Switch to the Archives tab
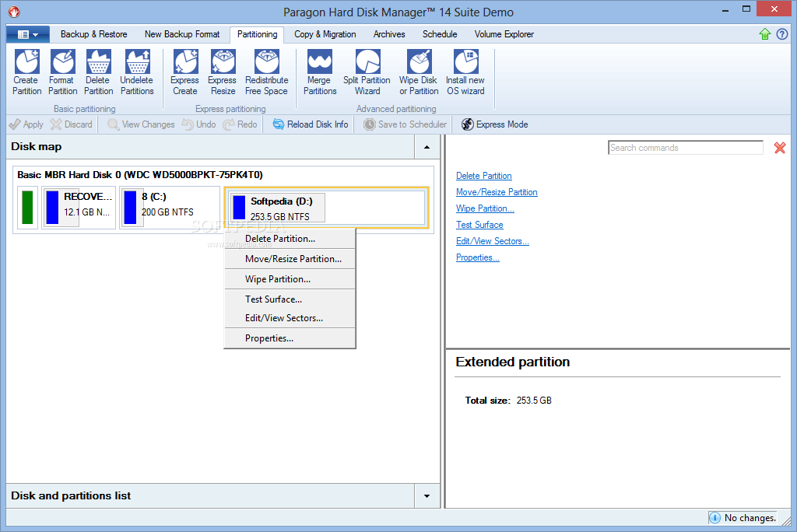 pyautogui.click(x=389, y=34)
